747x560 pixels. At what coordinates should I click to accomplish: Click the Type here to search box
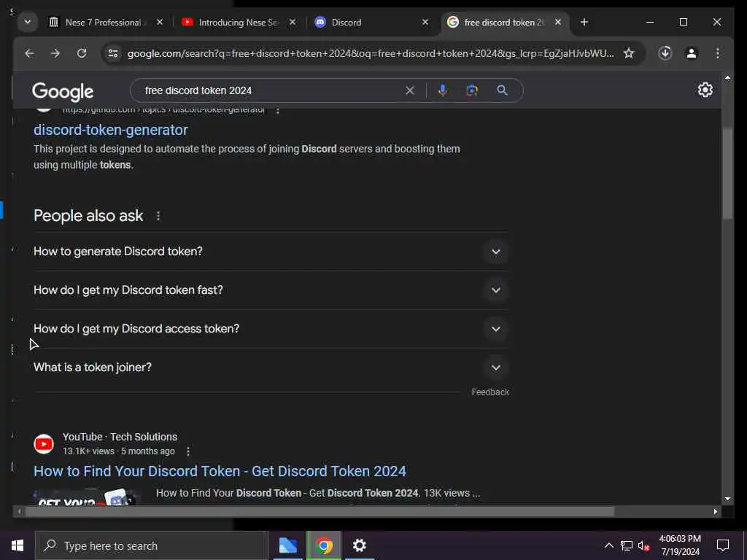152,545
